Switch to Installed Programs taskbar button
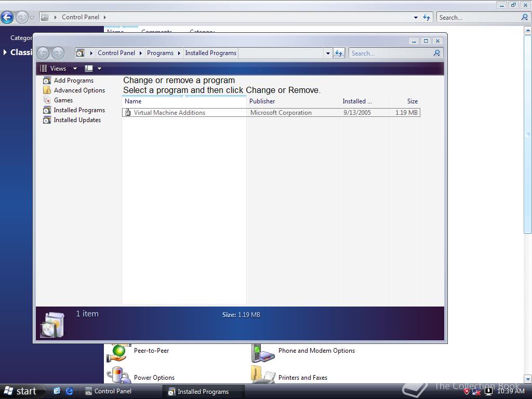Viewport: 532px width, 399px height. 203,392
